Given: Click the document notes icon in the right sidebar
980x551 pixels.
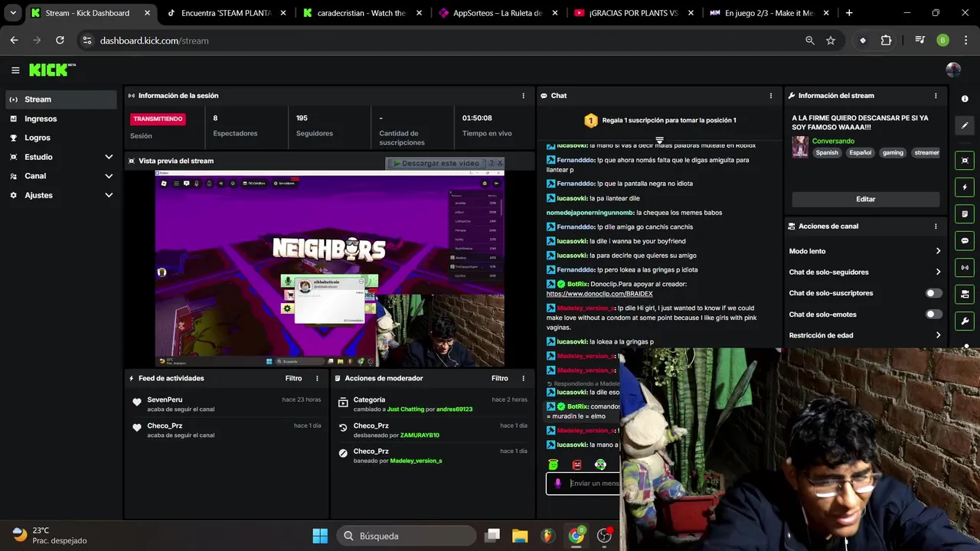Looking at the screenshot, I should click(965, 214).
